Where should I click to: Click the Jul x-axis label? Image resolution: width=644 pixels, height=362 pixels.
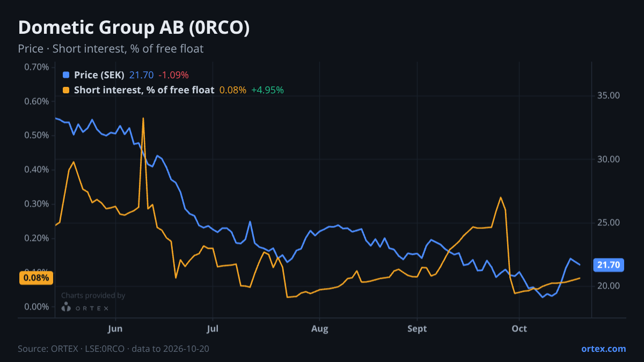coord(213,328)
